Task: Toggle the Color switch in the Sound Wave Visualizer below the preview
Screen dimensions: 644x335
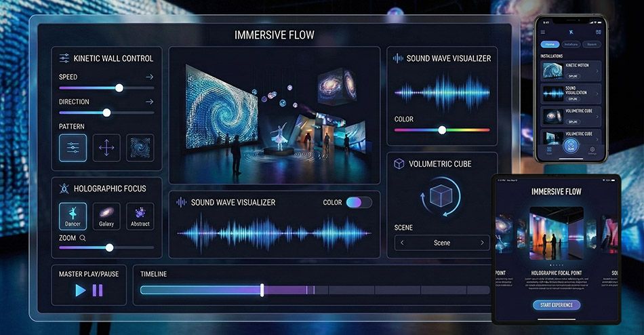Action: pyautogui.click(x=359, y=202)
